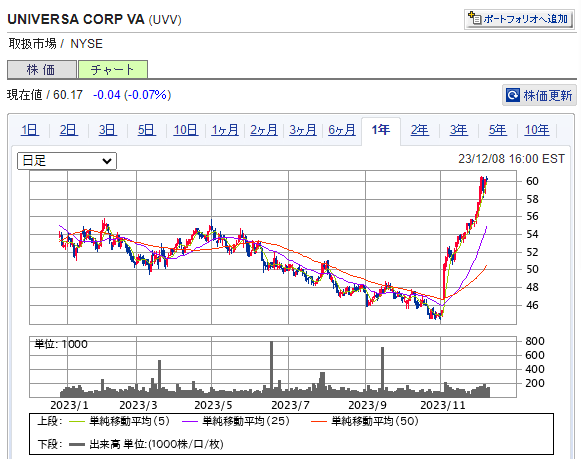The image size is (581, 459).
Task: Show the 2ヶ月 chart range
Action: coord(263,130)
